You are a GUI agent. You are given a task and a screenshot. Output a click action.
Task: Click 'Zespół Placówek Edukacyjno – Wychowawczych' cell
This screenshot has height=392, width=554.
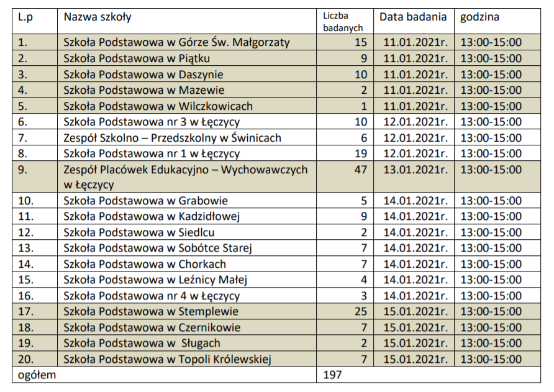click(x=185, y=170)
